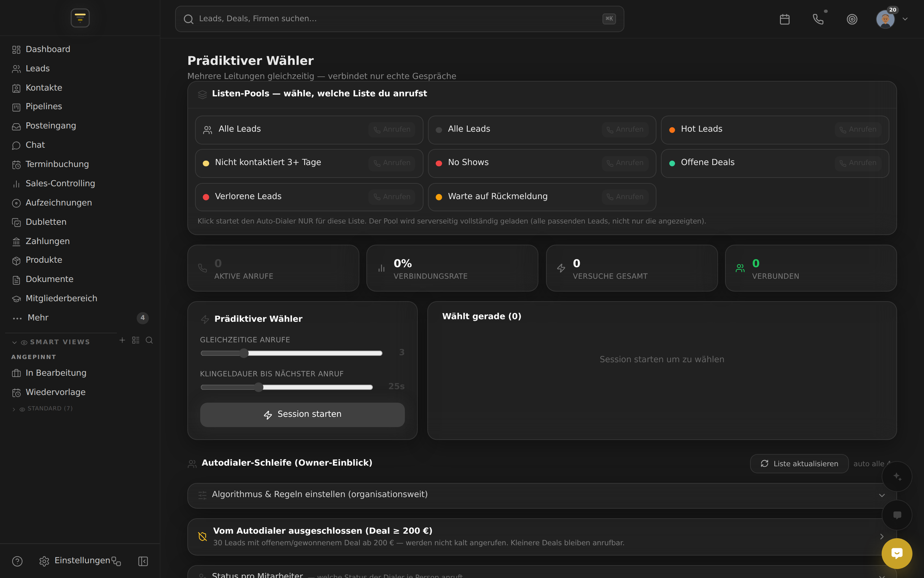Viewport: 924px width, 578px height.
Task: Open the phone dialer icon in header
Action: coord(818,19)
